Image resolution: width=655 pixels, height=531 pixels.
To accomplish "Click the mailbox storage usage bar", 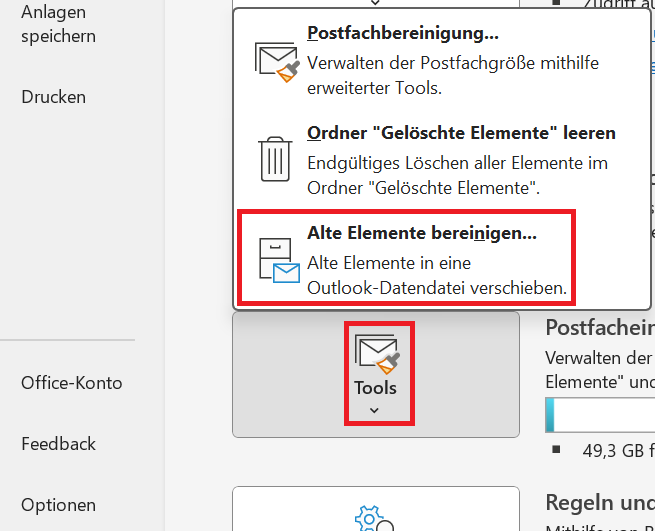I will [x=600, y=415].
